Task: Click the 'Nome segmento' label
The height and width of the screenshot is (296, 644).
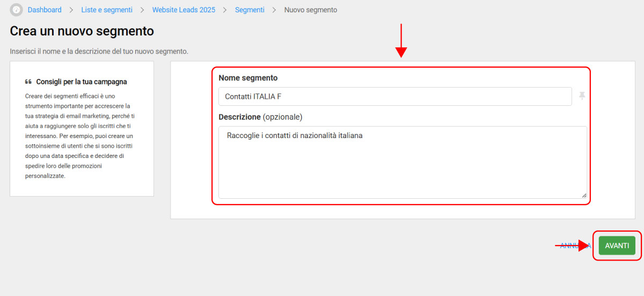Action: tap(248, 78)
